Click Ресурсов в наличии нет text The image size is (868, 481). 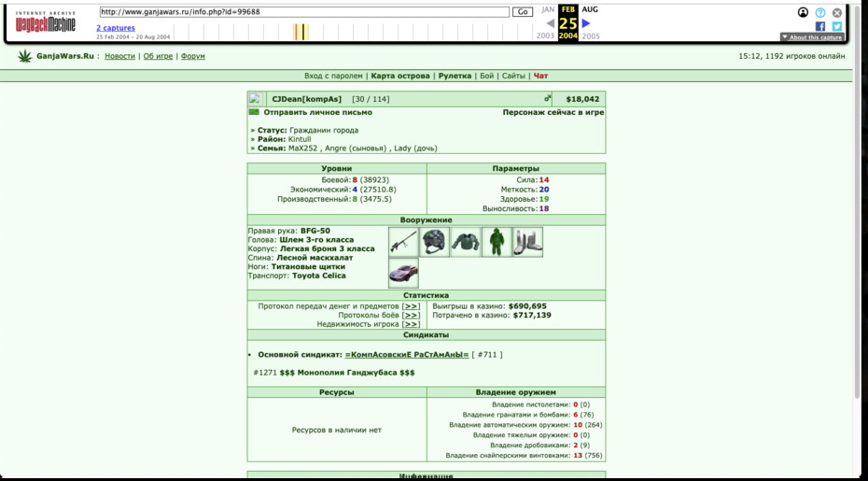[x=337, y=430]
